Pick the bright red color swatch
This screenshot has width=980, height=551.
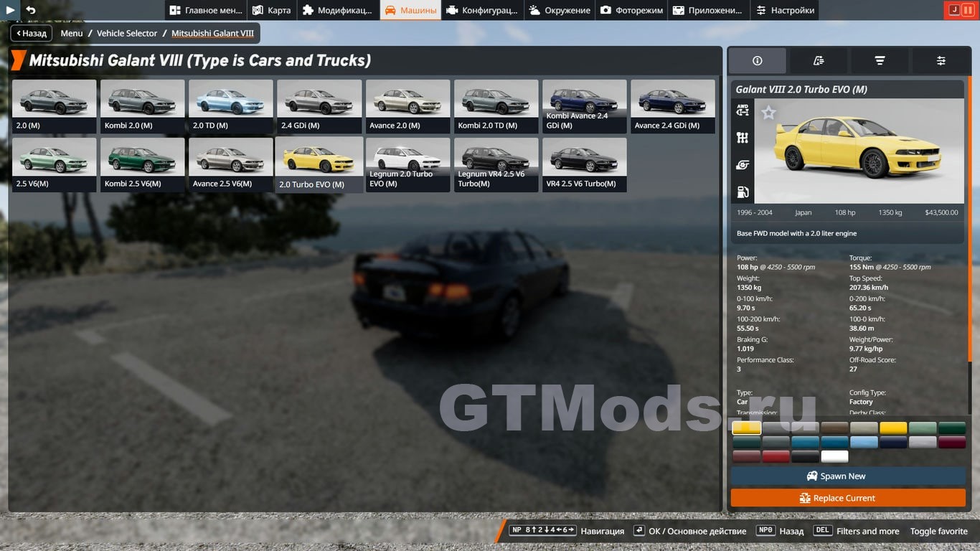(776, 456)
